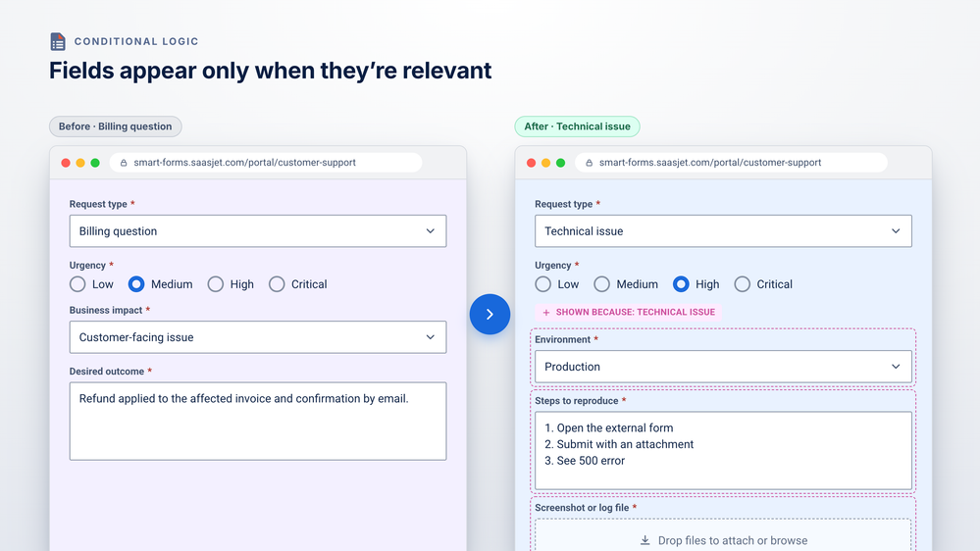Screen dimensions: 980x551
Task: Open the Billing question request type dropdown
Action: click(258, 231)
